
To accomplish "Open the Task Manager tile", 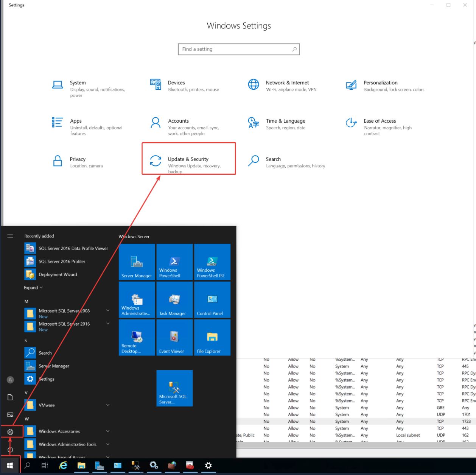I will coord(174,300).
